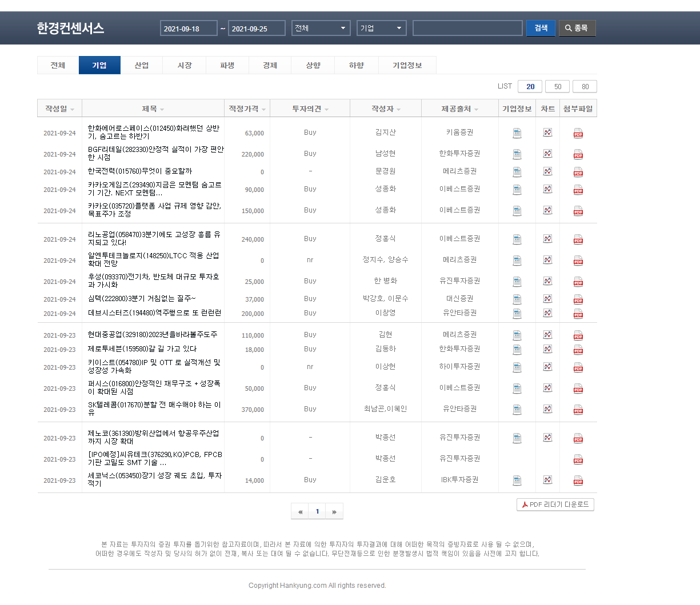Image resolution: width=700 pixels, height=605 pixels.
Task: Download PDF for 한국전력 report
Action: [578, 172]
